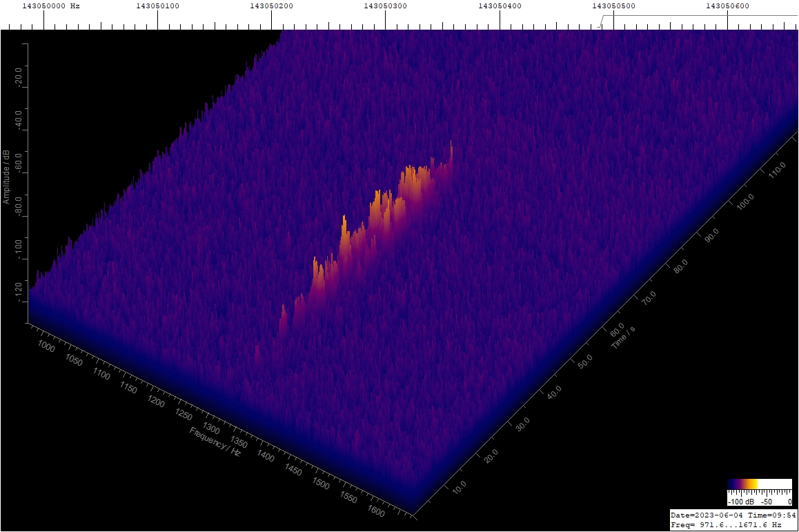Click the Time / s axis title
Viewport: 799px width, 532px height.
click(622, 337)
